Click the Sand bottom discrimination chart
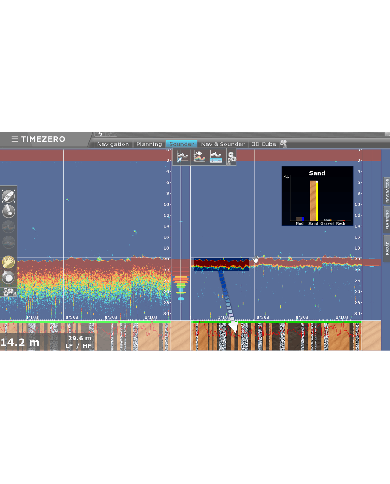This screenshot has width=390, height=484. (x=317, y=196)
